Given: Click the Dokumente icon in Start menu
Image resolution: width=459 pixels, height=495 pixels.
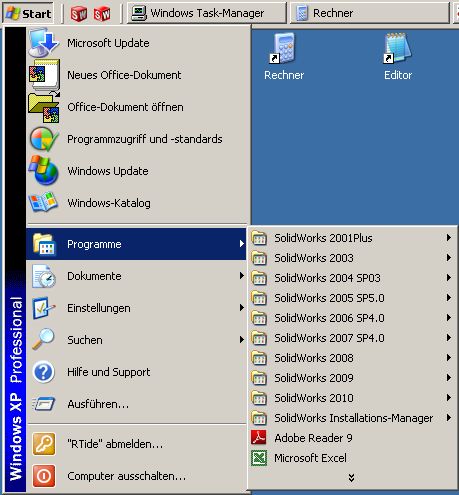Looking at the screenshot, I should [44, 276].
